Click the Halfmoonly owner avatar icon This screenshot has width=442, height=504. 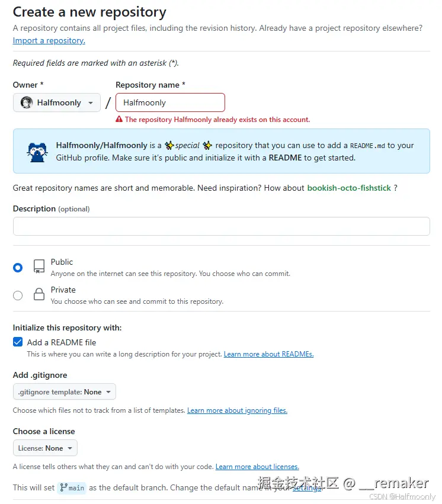click(27, 102)
